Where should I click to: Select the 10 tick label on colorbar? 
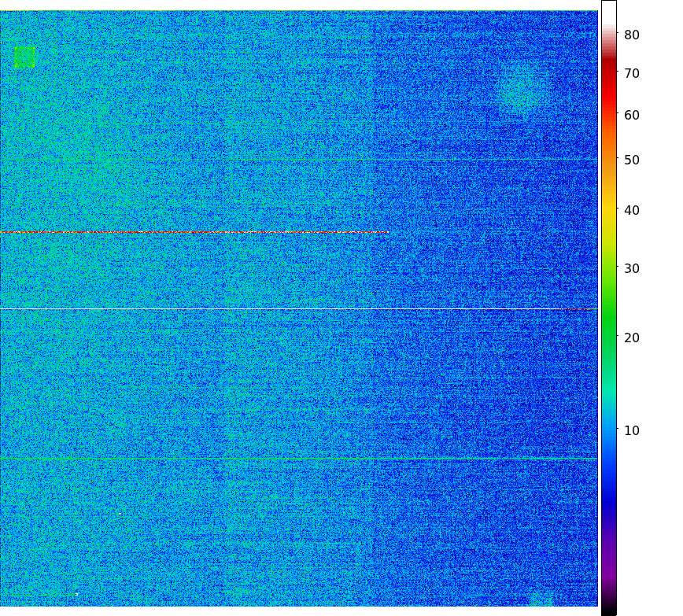[x=631, y=430]
